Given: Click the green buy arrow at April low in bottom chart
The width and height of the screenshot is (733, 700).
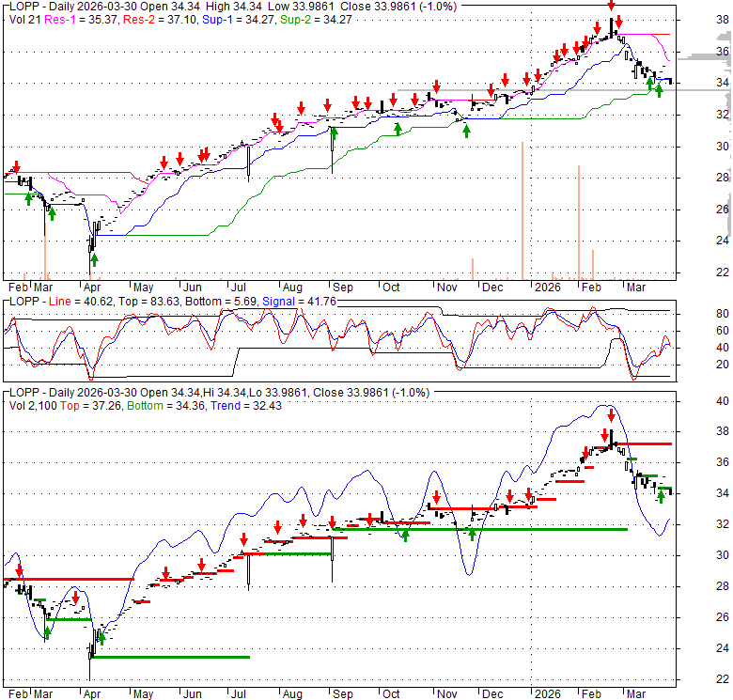Looking at the screenshot, I should pyautogui.click(x=101, y=639).
